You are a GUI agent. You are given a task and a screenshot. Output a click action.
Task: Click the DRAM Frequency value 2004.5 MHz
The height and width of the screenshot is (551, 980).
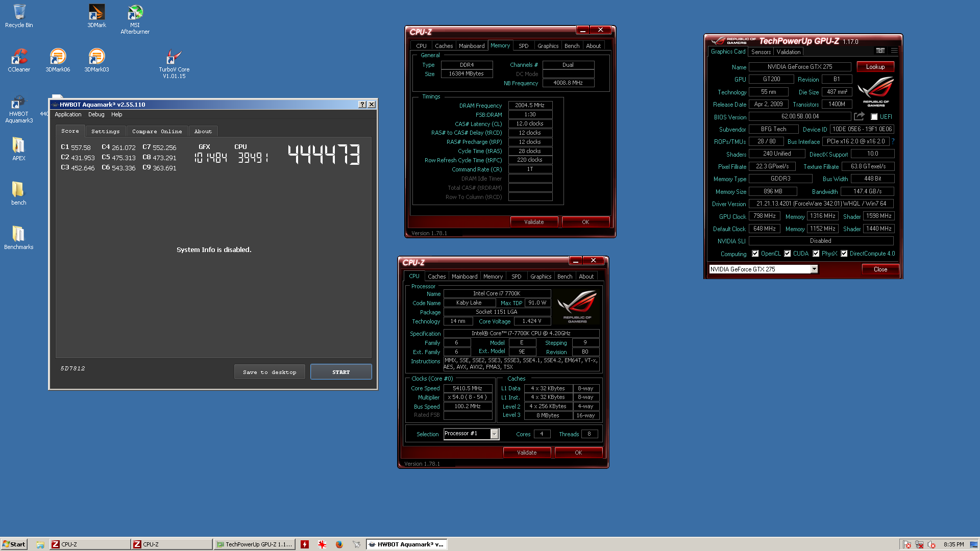[530, 105]
